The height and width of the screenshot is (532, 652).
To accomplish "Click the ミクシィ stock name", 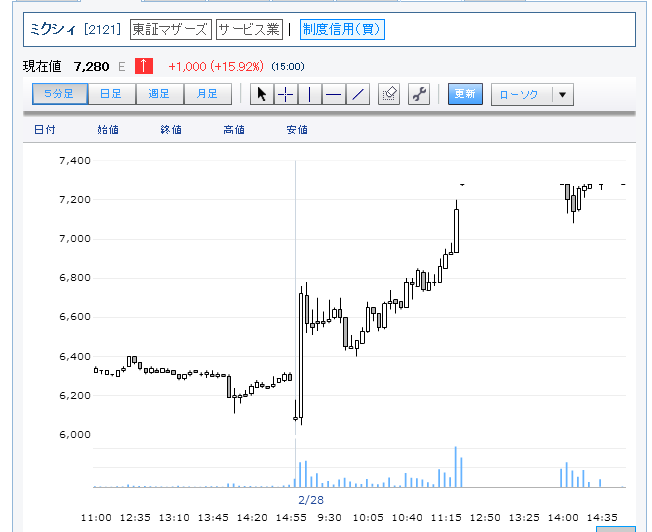I will coord(53,30).
